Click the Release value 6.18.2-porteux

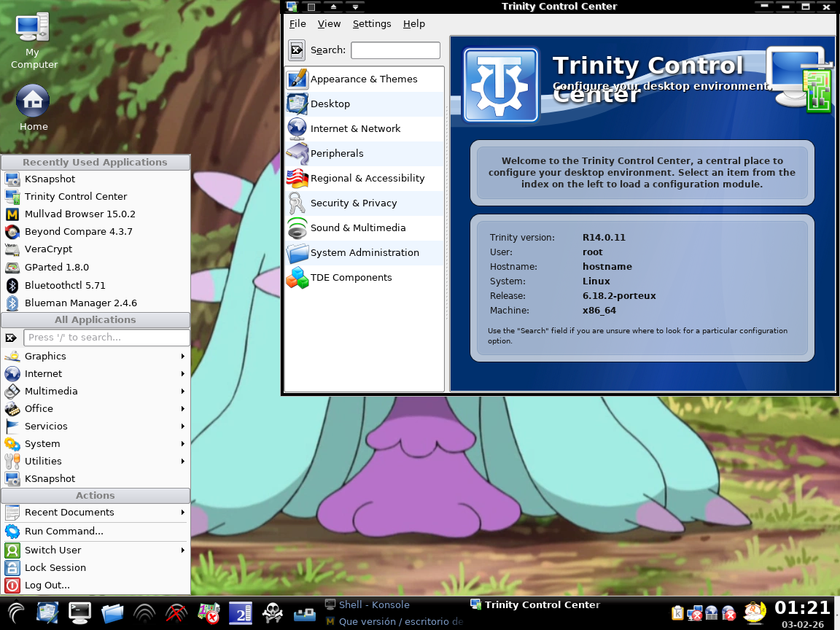(x=619, y=296)
